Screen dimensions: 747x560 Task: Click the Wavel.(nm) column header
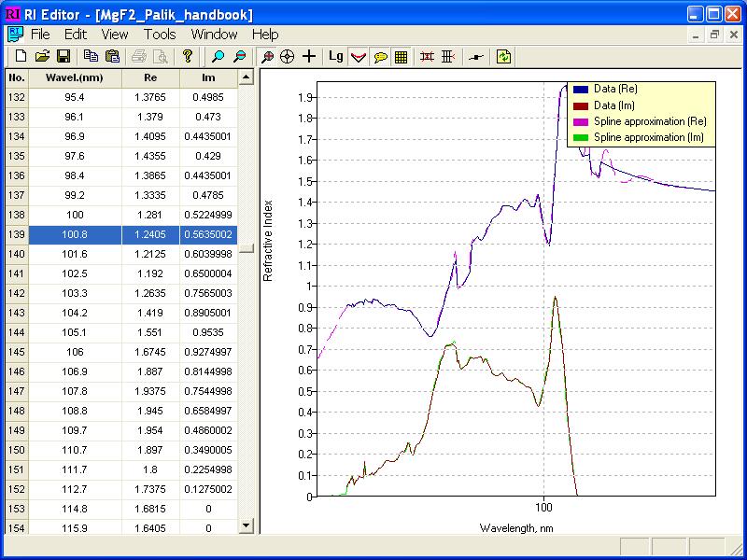coord(75,77)
